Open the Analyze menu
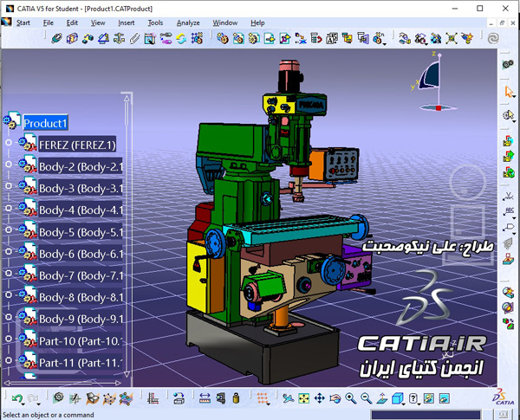The width and height of the screenshot is (520, 420). point(188,23)
